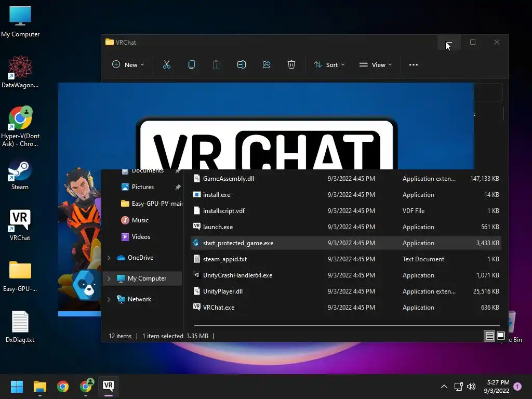Open the Easy-GPU-PV-main folder in sidebar
532x399 pixels.
pos(151,204)
